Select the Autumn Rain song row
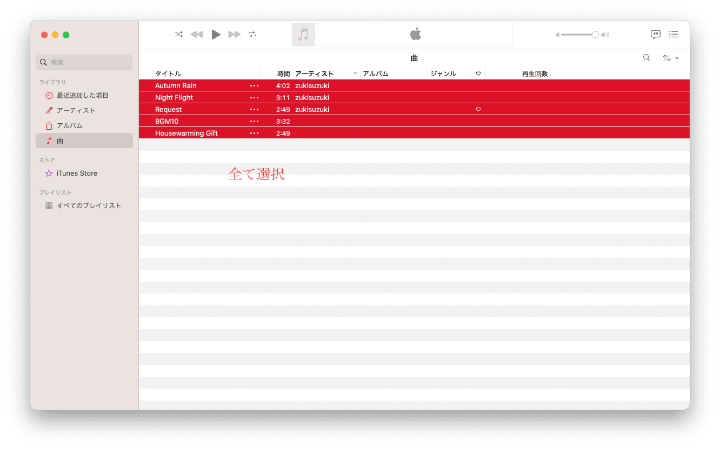The height and width of the screenshot is (449, 720). [x=414, y=85]
